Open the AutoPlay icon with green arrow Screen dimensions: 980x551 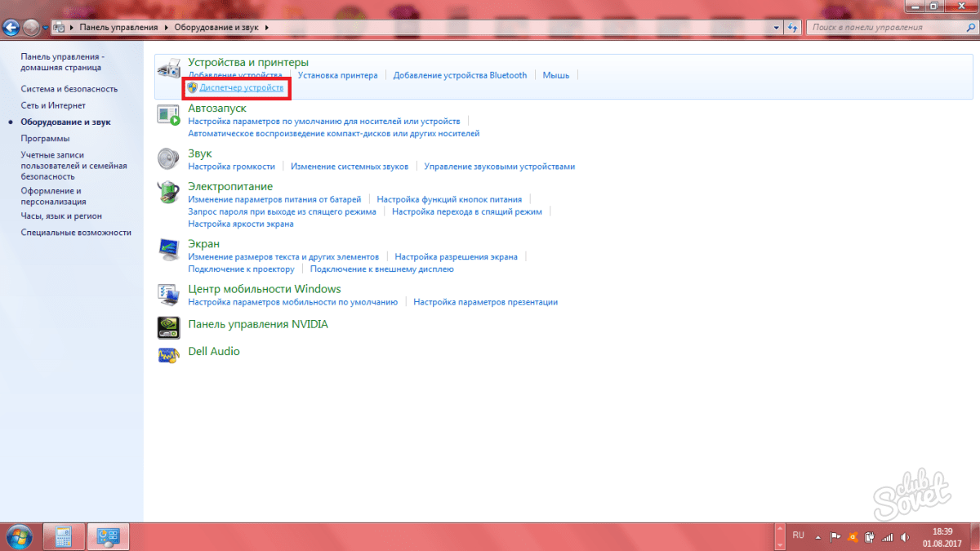pyautogui.click(x=168, y=115)
